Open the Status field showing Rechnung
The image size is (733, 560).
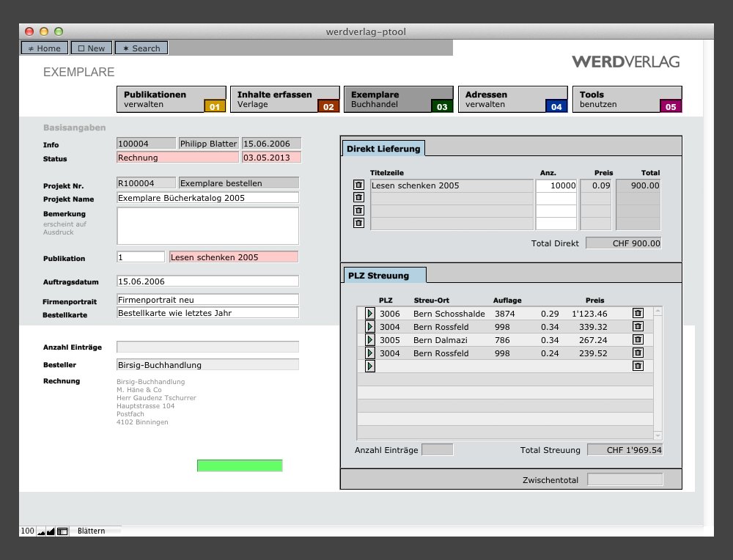click(x=177, y=158)
